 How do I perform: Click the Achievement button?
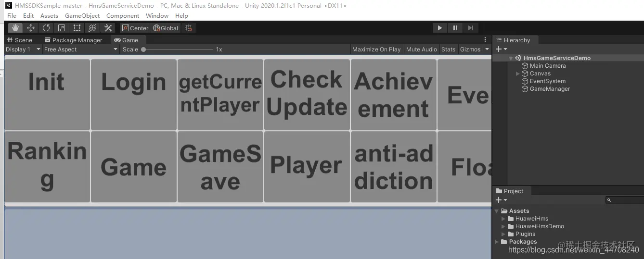[394, 95]
